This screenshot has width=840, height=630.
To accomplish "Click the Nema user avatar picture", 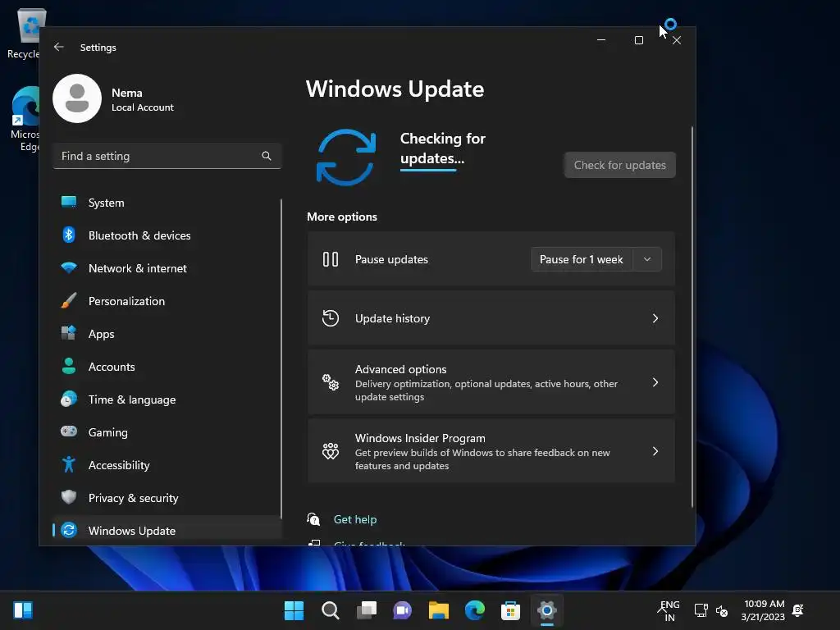I will [77, 98].
